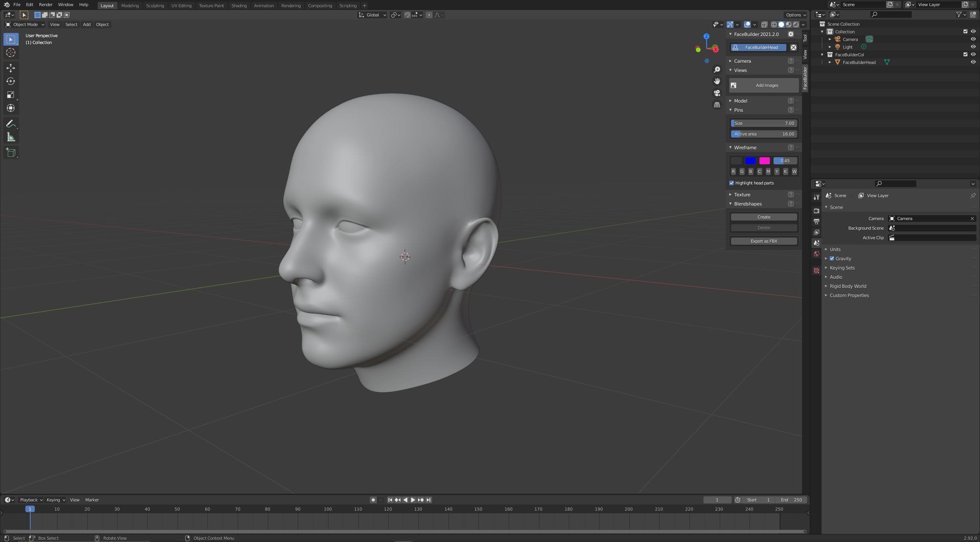Viewport: 980px width, 542px height.
Task: Click Create blendshapes button
Action: click(764, 217)
